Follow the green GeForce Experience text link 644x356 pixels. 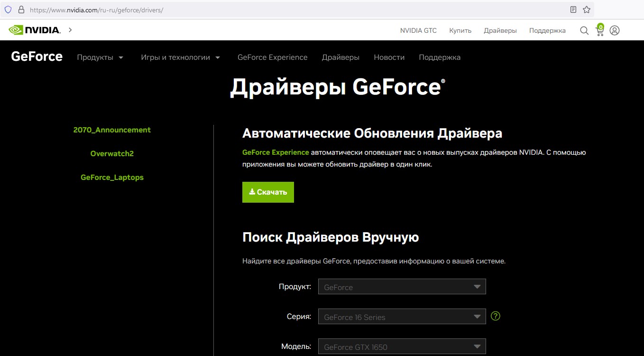(x=275, y=152)
